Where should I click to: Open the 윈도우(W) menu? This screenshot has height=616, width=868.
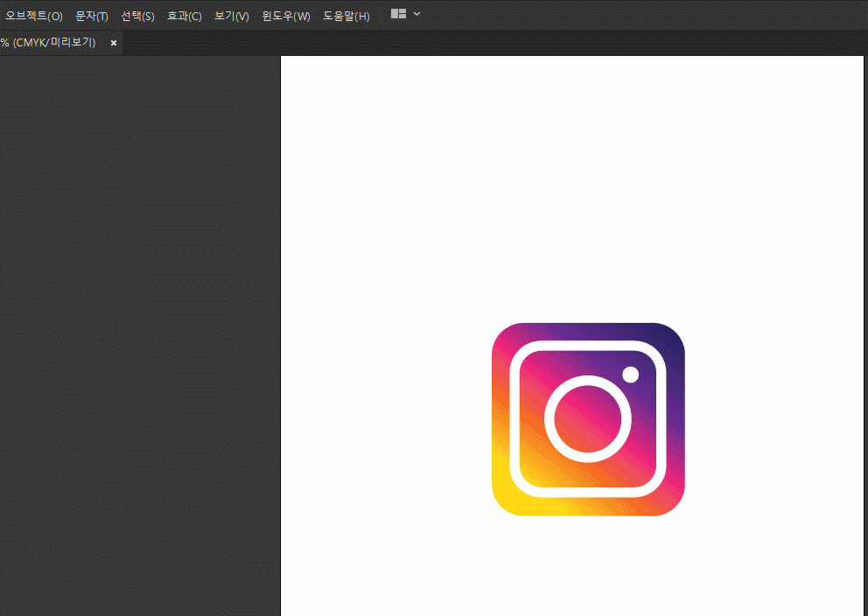(285, 16)
